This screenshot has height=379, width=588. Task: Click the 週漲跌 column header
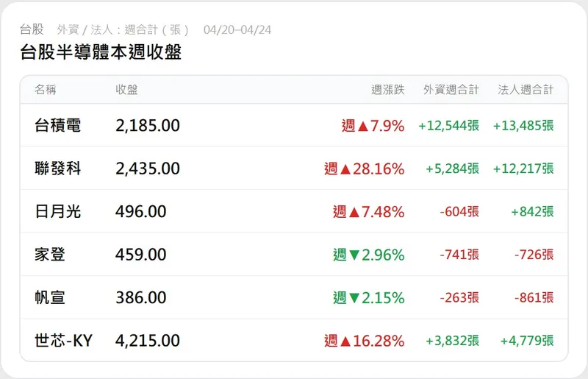tap(388, 90)
